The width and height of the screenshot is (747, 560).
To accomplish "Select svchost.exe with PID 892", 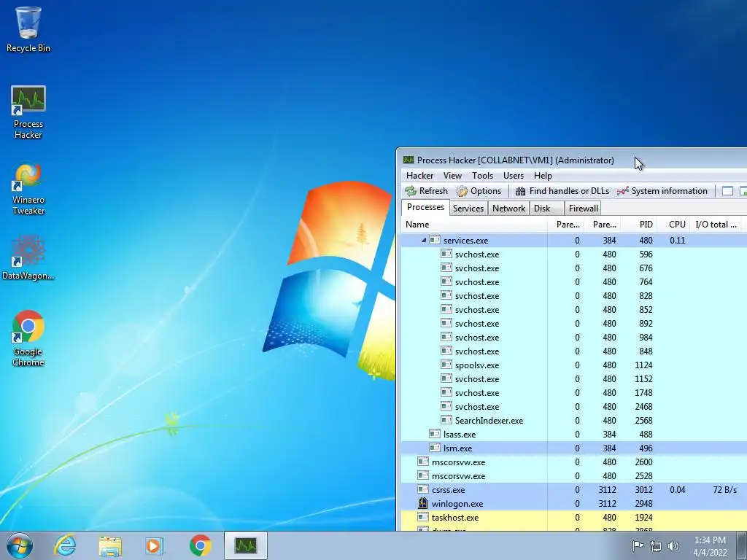I will [x=574, y=323].
